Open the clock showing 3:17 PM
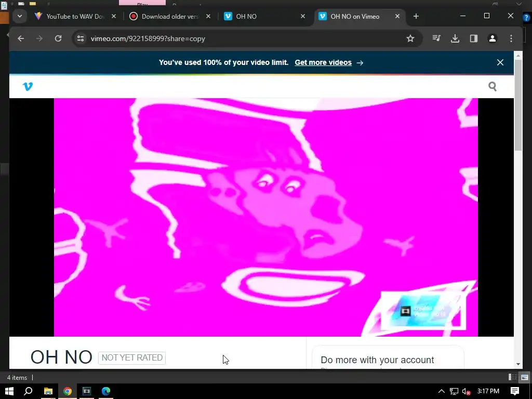Viewport: 532px width, 399px height. pos(488,391)
